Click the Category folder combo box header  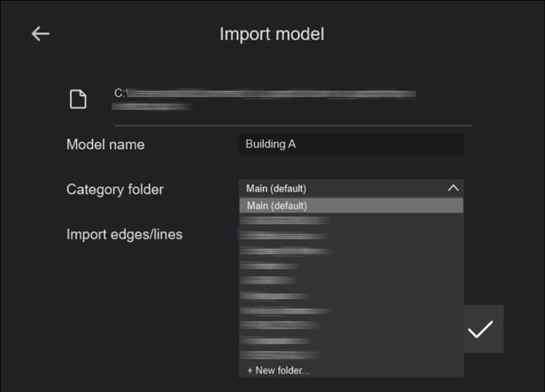coord(343,189)
